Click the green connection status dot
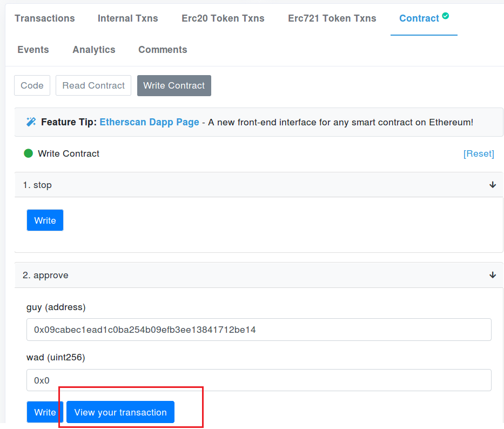The width and height of the screenshot is (504, 429). pos(28,153)
